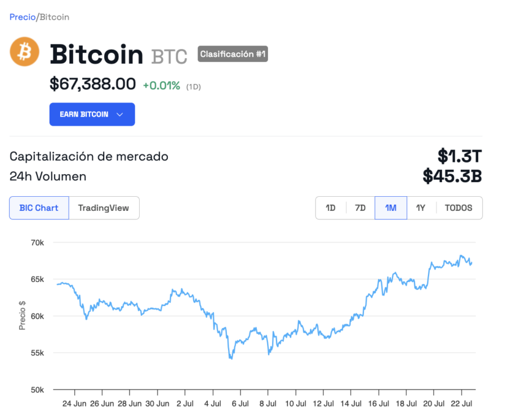Select the 7D time range
The height and width of the screenshot is (420, 521).
[360, 208]
